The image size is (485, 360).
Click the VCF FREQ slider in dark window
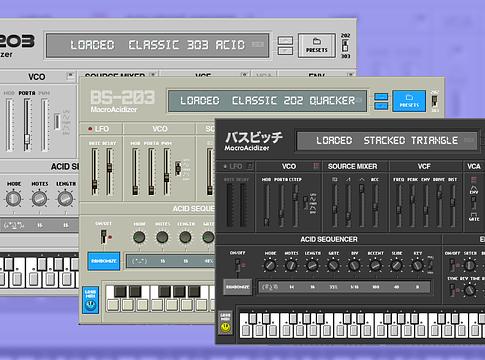[399, 206]
